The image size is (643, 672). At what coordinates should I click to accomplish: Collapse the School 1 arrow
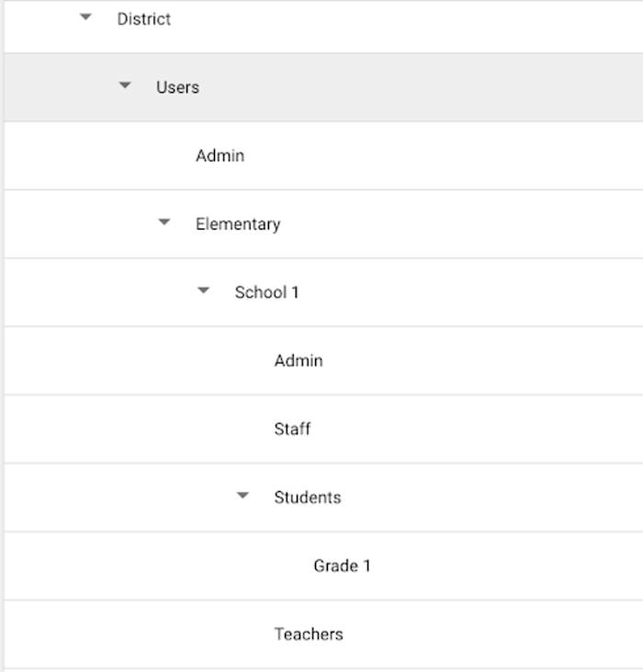click(203, 291)
